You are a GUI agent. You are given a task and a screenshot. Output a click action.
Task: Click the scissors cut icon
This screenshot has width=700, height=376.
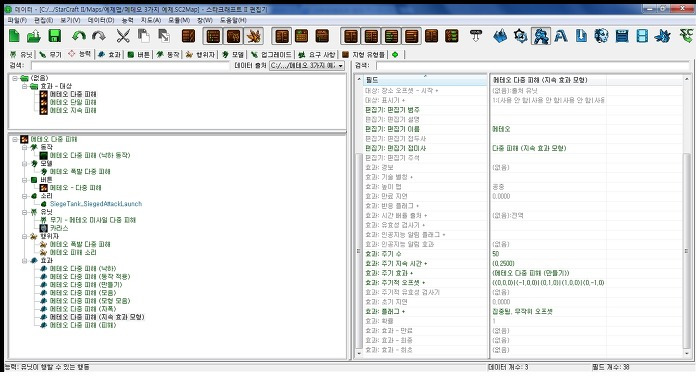coord(123,36)
